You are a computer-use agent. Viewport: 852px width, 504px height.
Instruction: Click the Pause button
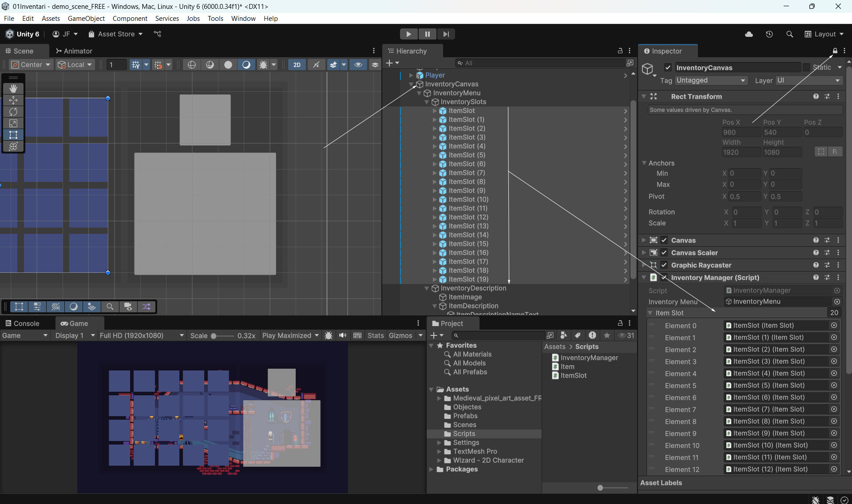coord(427,34)
